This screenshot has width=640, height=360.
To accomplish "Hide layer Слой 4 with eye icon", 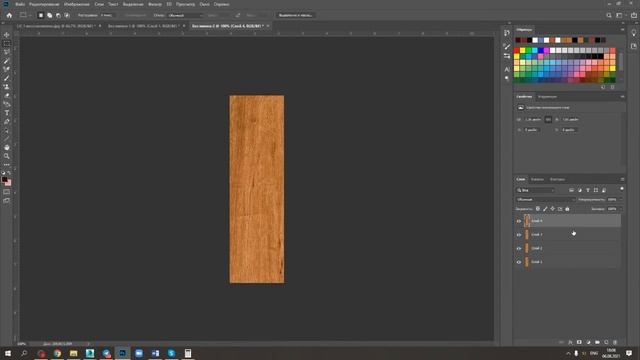I will [519, 221].
